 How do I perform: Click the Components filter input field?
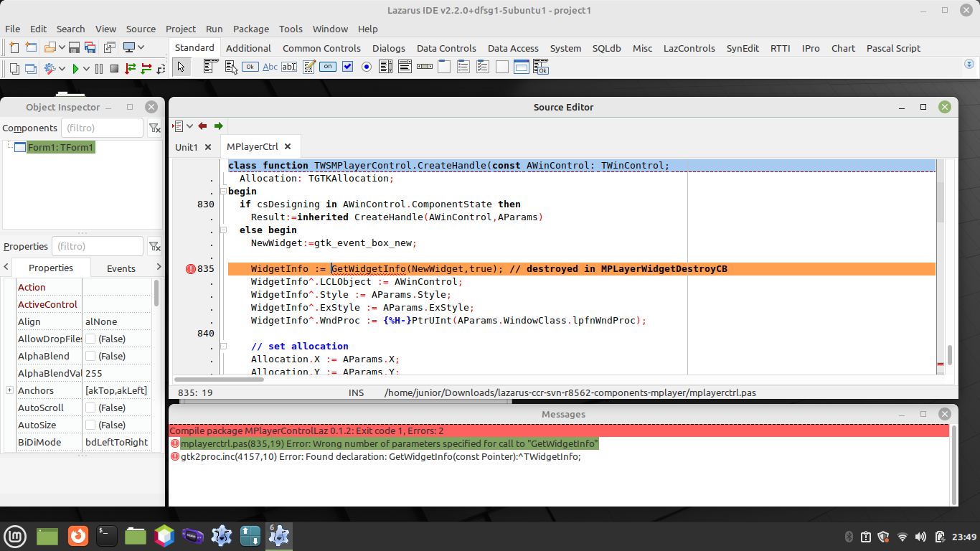tap(102, 128)
